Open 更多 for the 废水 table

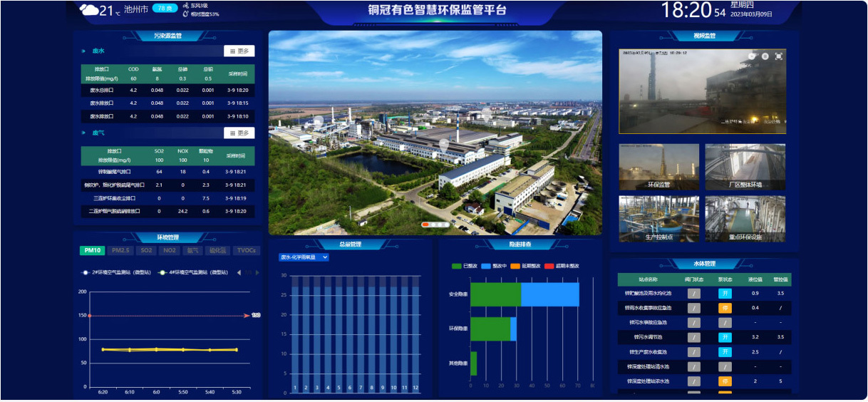239,51
